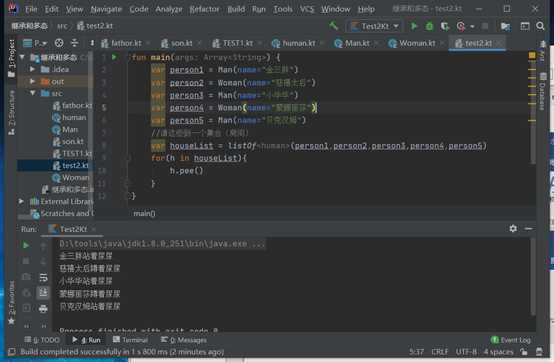Screen dimensions: 554x362
Task: Toggle the Database side panel
Action: click(543, 91)
